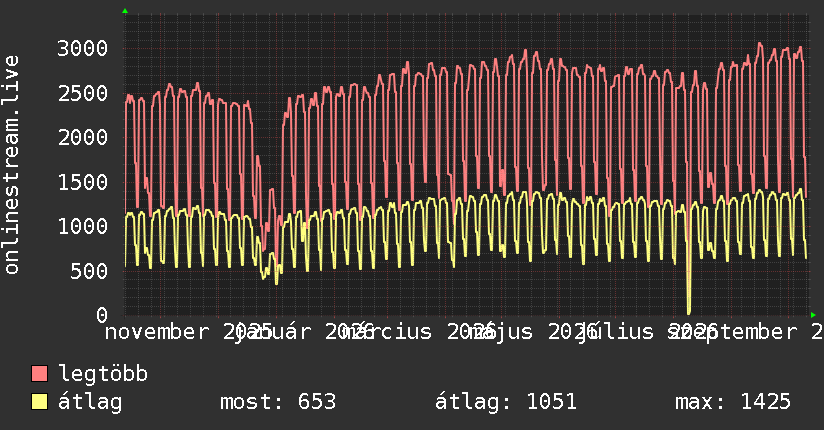Viewport: 824px width, 430px height.
Task: Click the green arrow ending the x-axis
Action: coord(813,315)
